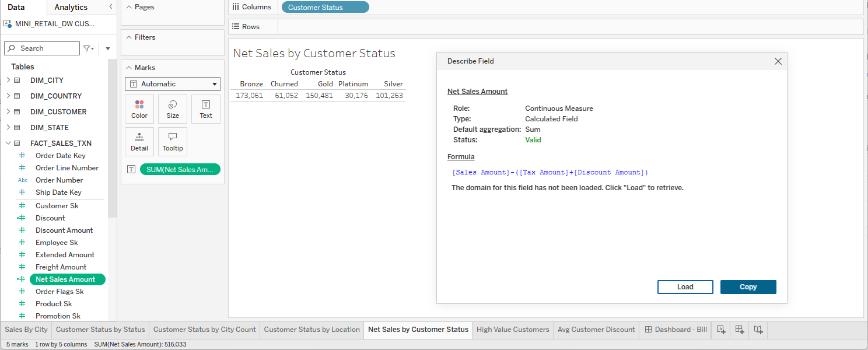Open the data pane filter icon
The height and width of the screenshot is (350, 868).
(x=87, y=48)
